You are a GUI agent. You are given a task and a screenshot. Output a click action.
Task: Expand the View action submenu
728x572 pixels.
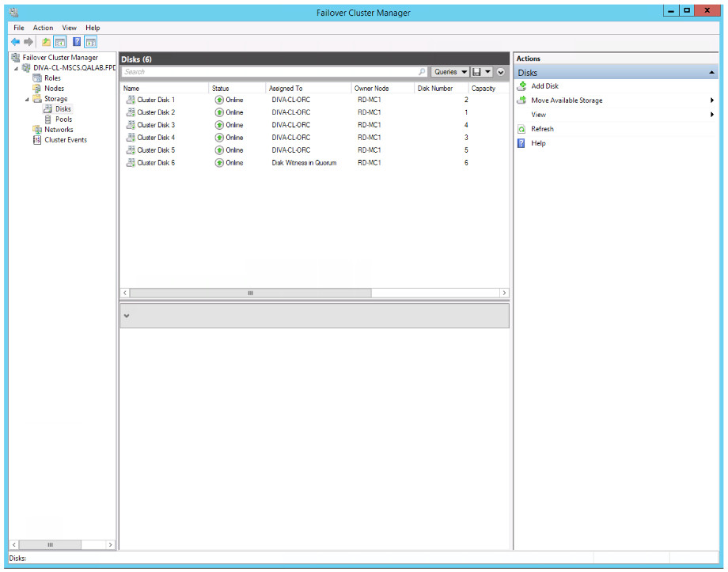[711, 115]
